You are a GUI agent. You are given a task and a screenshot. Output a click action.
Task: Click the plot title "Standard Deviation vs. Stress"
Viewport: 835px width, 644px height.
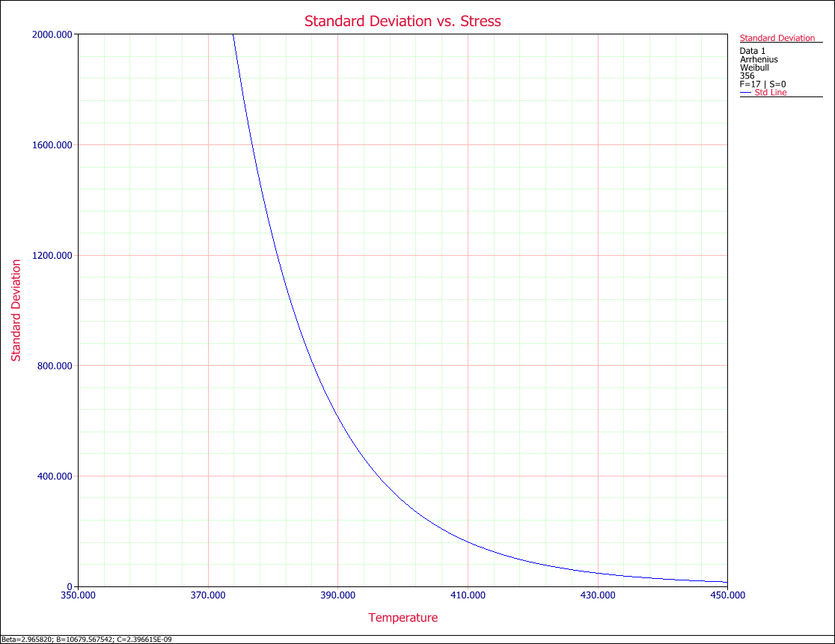pyautogui.click(x=403, y=21)
